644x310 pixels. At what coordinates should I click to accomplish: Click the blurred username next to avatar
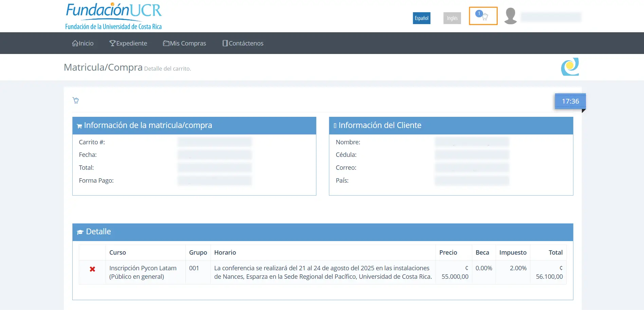pyautogui.click(x=551, y=17)
